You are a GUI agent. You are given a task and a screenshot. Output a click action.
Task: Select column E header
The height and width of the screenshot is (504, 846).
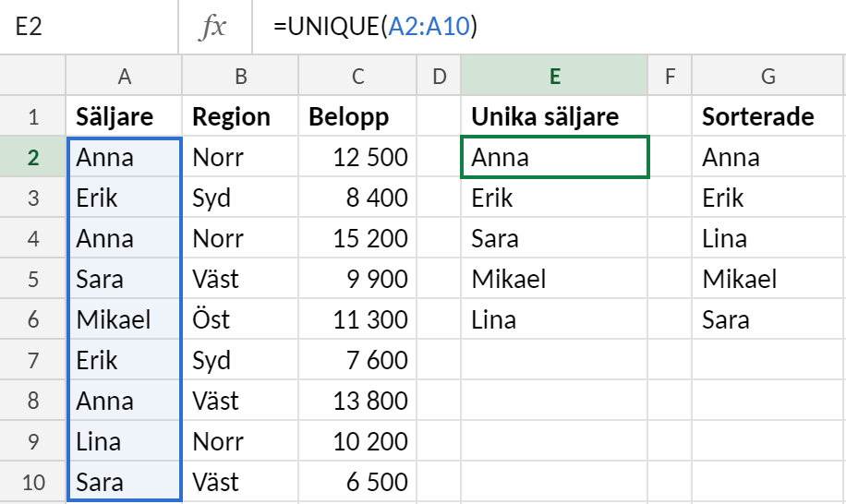[555, 76]
